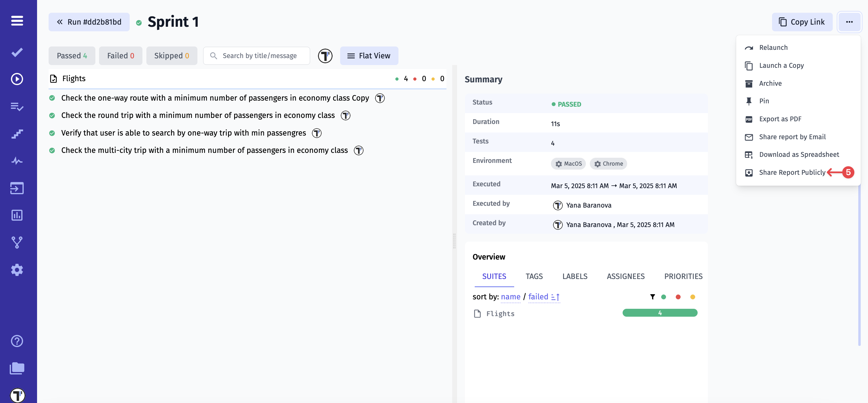Open the hamburger menu in sidebar
This screenshot has height=403, width=868.
coord(17,21)
